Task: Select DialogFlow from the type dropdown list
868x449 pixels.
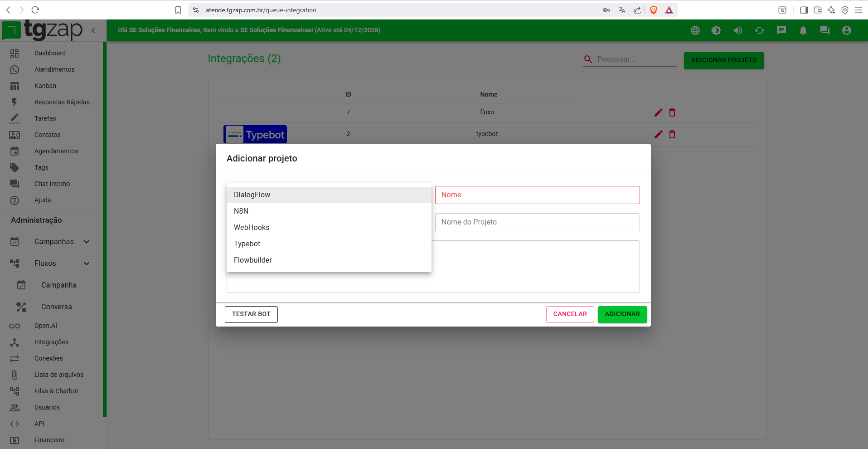Action: [x=252, y=195]
